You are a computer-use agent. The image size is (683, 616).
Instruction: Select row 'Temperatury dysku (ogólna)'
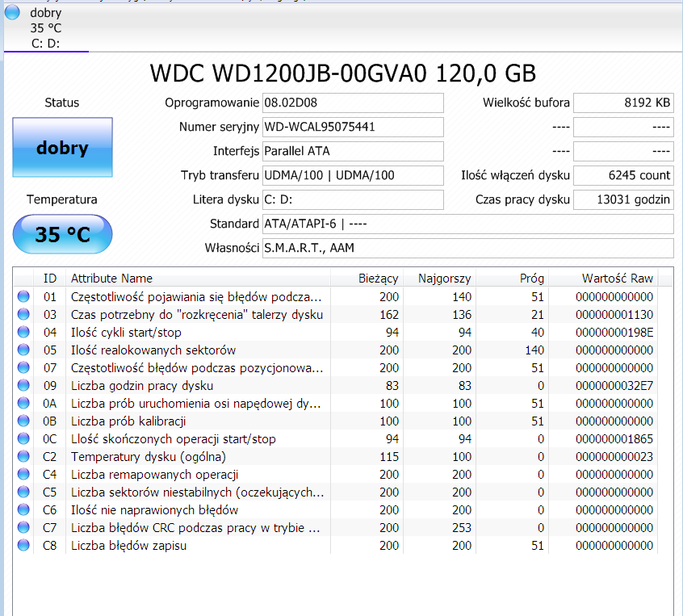pyautogui.click(x=336, y=457)
